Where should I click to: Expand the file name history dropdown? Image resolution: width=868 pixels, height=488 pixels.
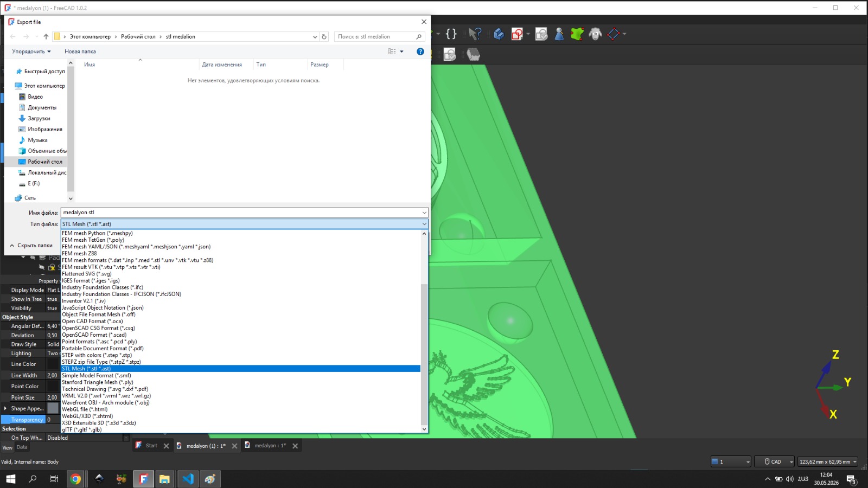point(424,213)
